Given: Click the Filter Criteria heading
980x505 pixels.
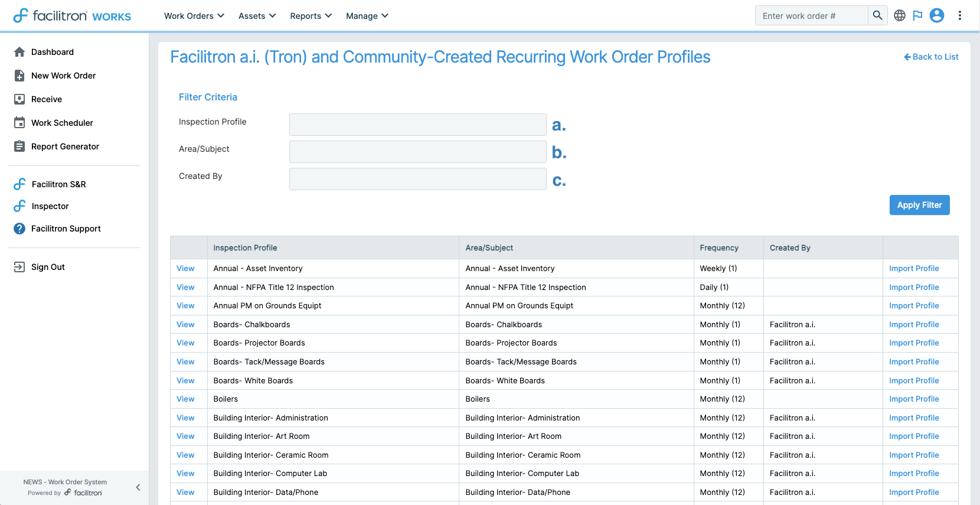Looking at the screenshot, I should click(x=208, y=97).
